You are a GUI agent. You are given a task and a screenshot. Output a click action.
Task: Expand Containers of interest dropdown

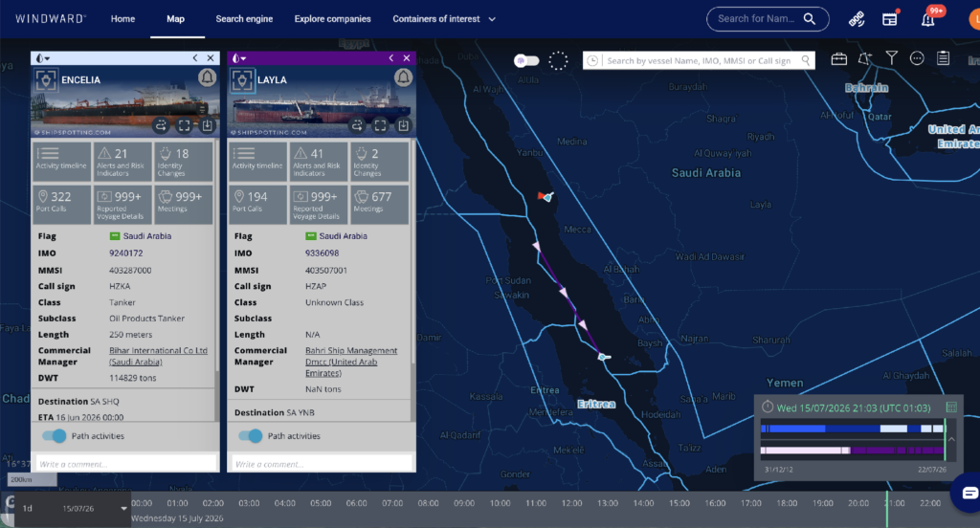pyautogui.click(x=492, y=19)
